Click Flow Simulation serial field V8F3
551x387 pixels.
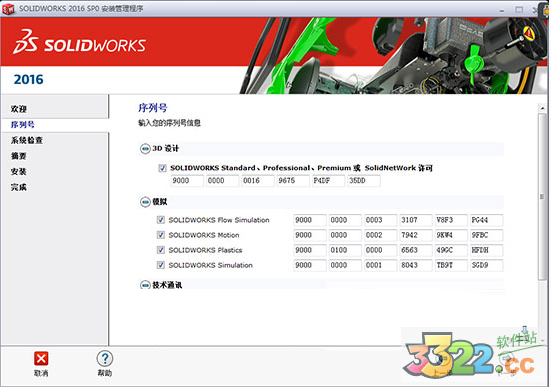click(451, 220)
